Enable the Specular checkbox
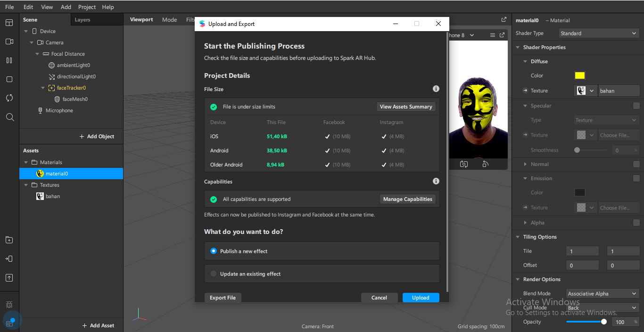 click(636, 106)
